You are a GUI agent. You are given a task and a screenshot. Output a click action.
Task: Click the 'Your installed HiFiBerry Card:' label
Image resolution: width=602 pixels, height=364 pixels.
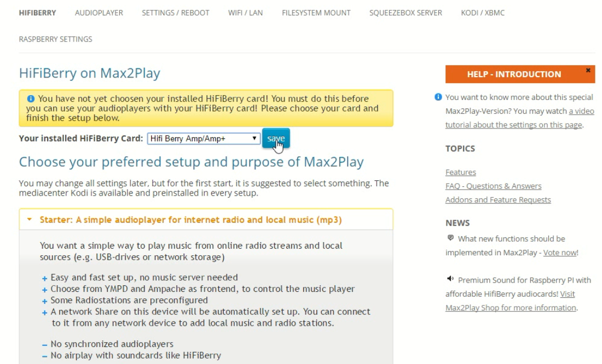(x=81, y=138)
